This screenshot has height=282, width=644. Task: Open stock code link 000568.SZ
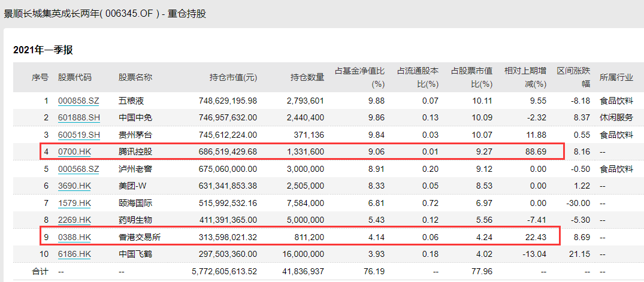point(79,169)
